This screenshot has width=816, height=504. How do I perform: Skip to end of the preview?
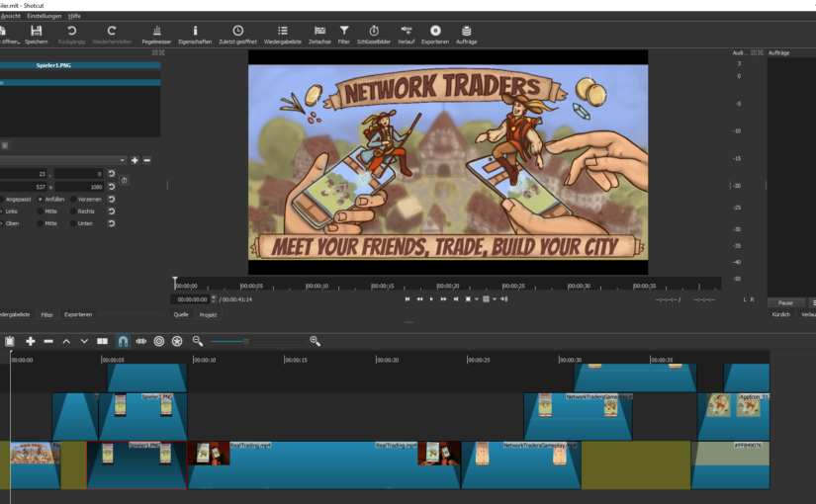pyautogui.click(x=456, y=299)
